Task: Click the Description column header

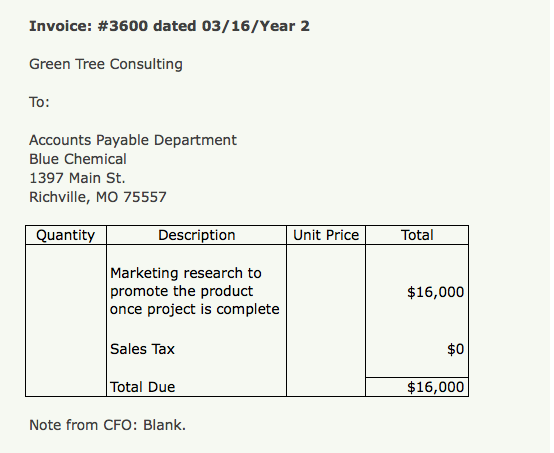Action: coord(196,235)
